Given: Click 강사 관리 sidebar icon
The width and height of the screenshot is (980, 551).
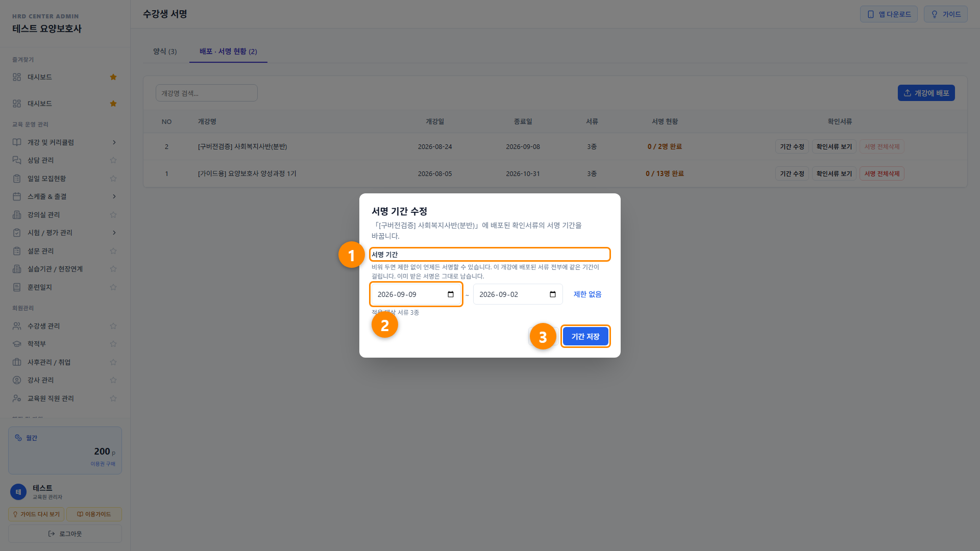Looking at the screenshot, I should pos(17,380).
